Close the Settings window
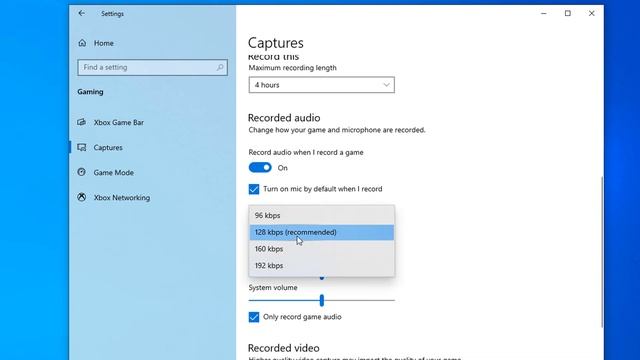The height and width of the screenshot is (360, 640). coord(591,13)
